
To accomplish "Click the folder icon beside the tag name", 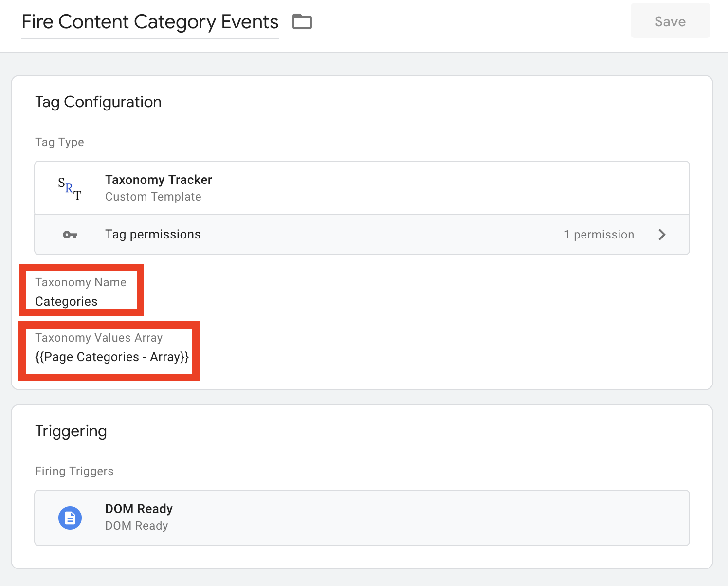I will [302, 22].
